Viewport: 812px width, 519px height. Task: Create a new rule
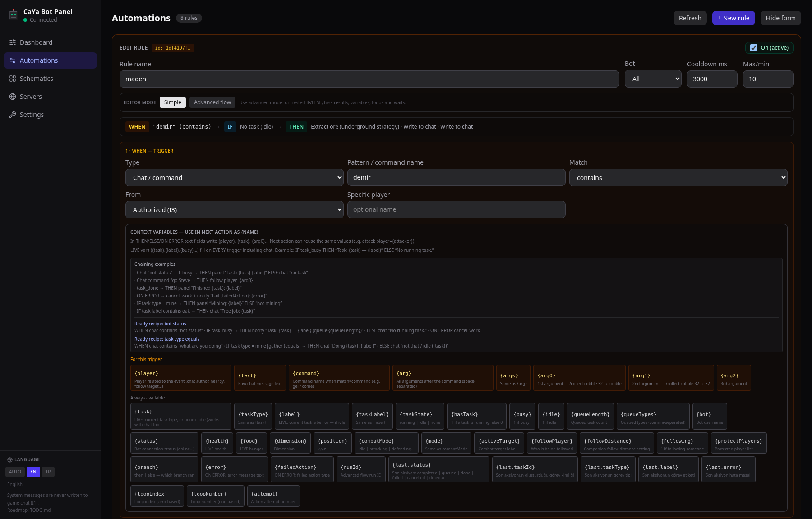734,18
